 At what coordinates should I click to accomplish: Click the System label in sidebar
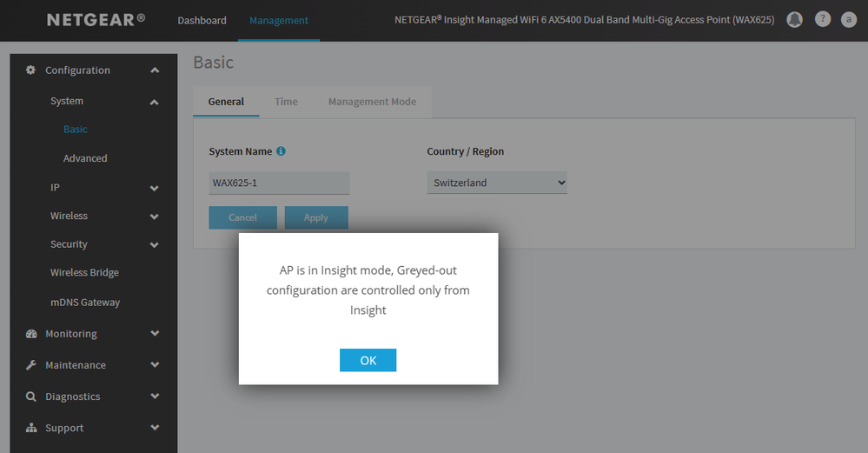67,101
